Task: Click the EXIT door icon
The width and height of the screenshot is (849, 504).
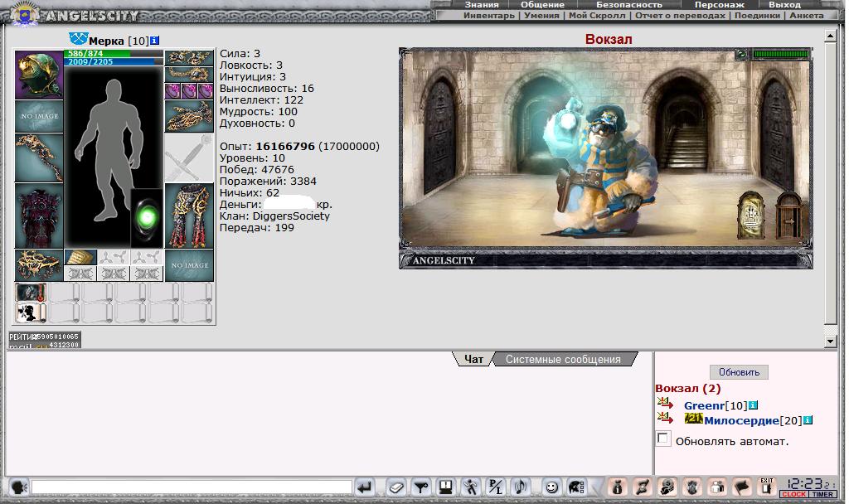Action: point(767,487)
